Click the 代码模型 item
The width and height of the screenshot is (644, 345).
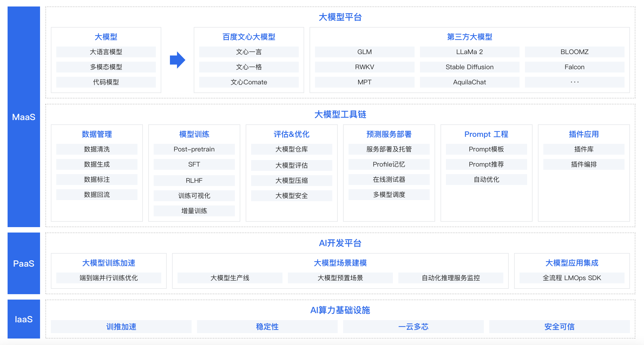106,82
